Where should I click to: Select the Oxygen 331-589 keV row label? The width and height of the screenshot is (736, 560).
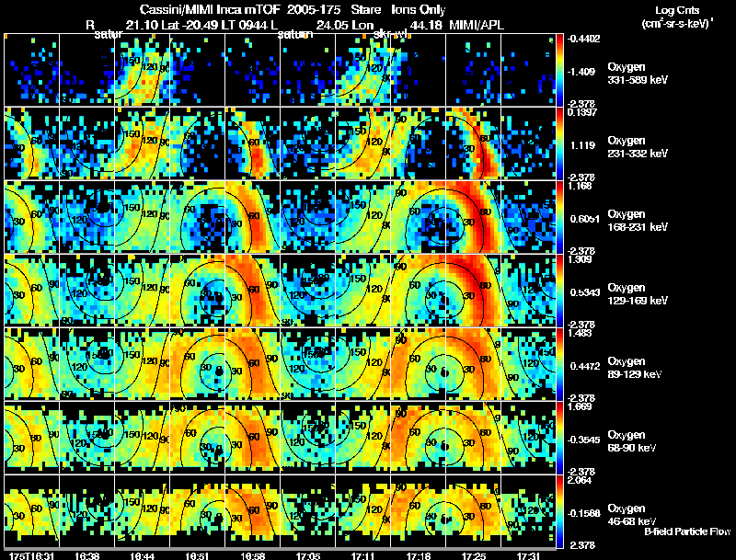(638, 74)
